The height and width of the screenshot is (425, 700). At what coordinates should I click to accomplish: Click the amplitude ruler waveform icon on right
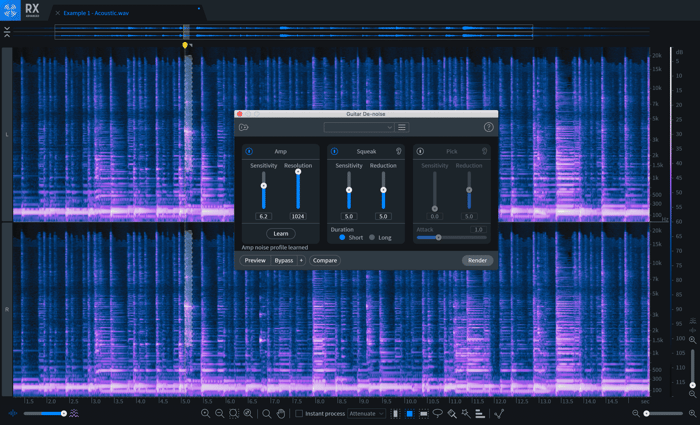(x=693, y=330)
